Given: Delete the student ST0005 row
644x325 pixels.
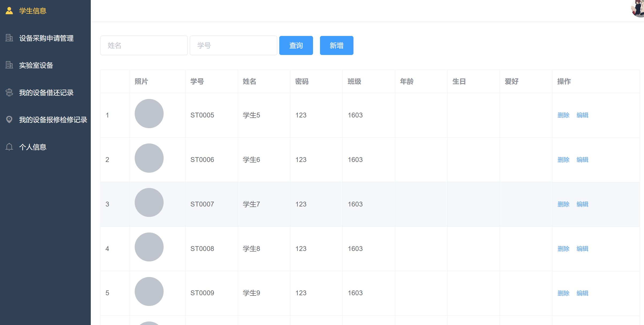Looking at the screenshot, I should pos(563,115).
